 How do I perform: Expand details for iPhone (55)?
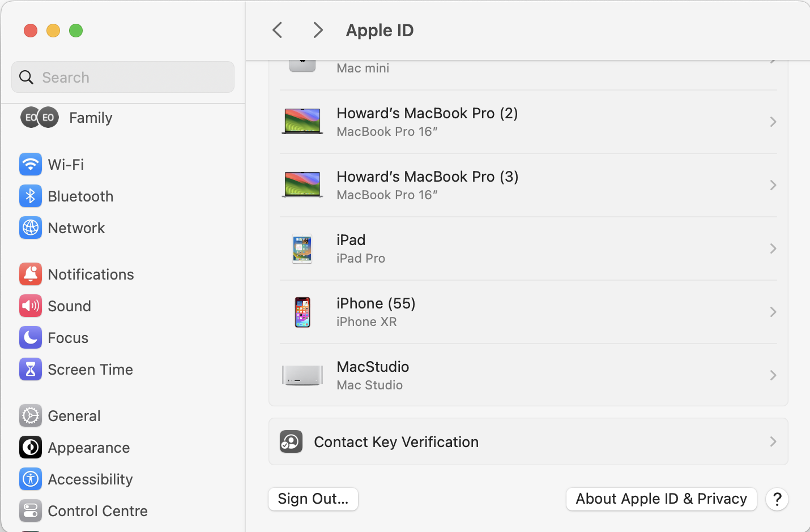click(x=527, y=311)
